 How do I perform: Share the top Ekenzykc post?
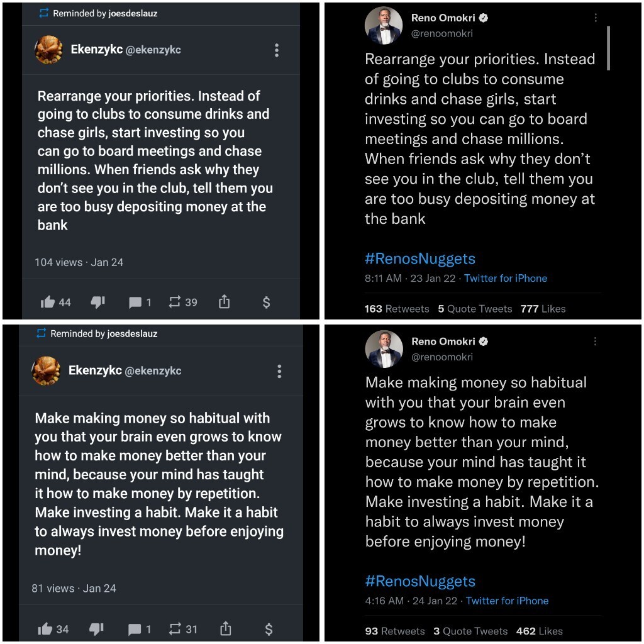point(224,303)
